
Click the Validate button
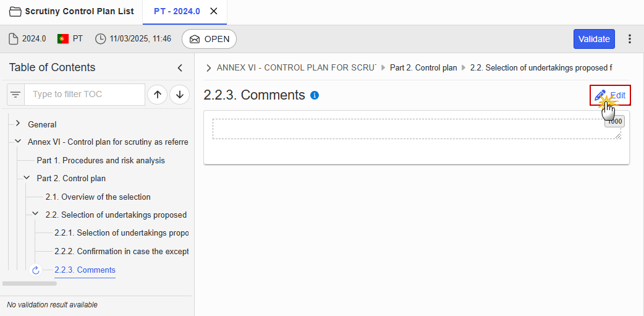pyautogui.click(x=594, y=39)
